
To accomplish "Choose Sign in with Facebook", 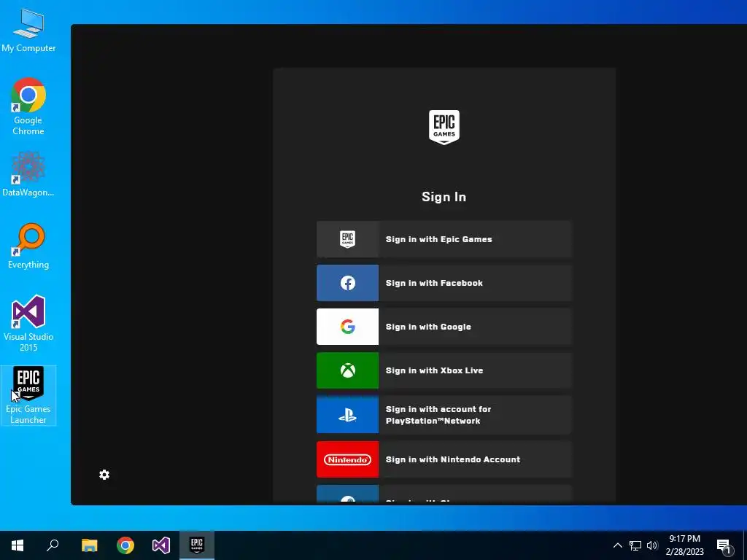I will (x=444, y=283).
